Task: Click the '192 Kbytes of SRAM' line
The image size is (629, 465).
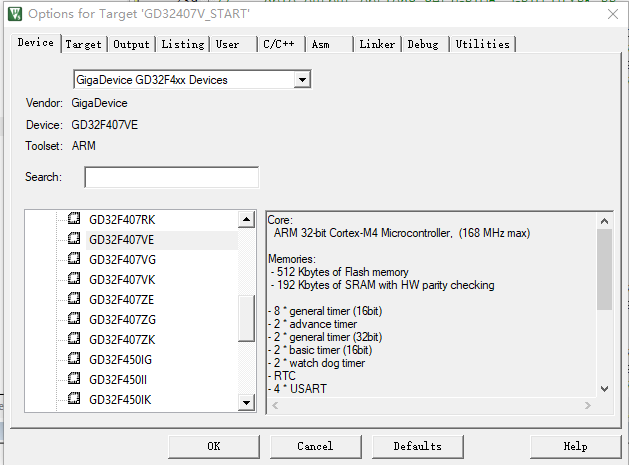Action: point(382,285)
